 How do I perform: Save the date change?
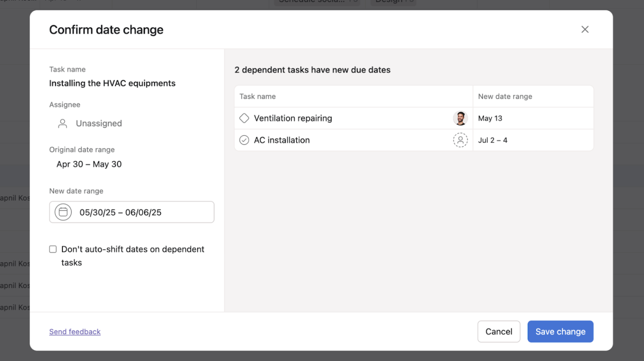pyautogui.click(x=560, y=331)
